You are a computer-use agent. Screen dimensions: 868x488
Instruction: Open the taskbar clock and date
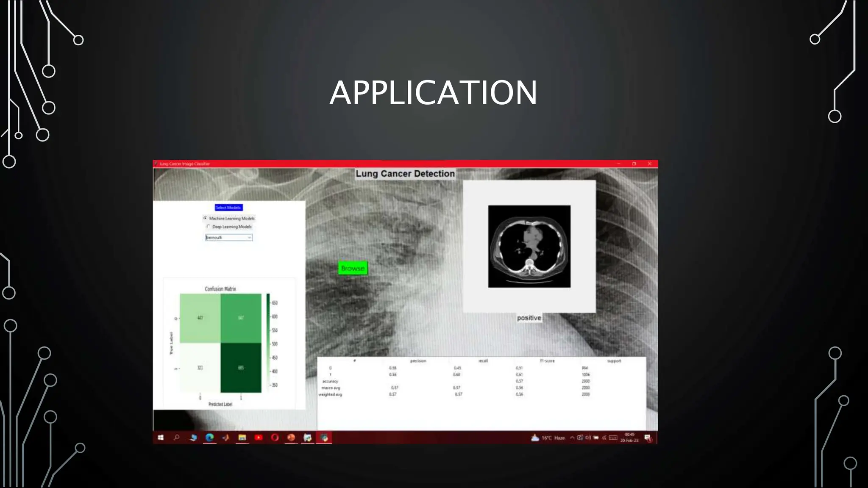(629, 438)
